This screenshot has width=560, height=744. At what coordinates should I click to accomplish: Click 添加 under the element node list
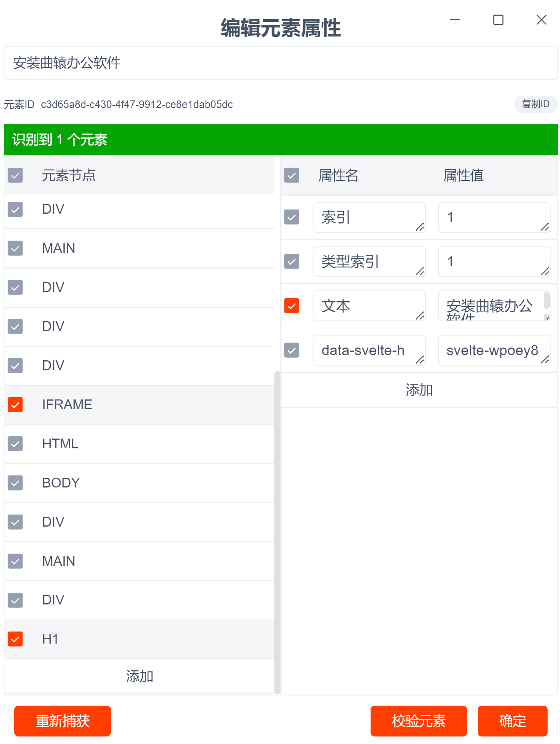click(x=139, y=676)
